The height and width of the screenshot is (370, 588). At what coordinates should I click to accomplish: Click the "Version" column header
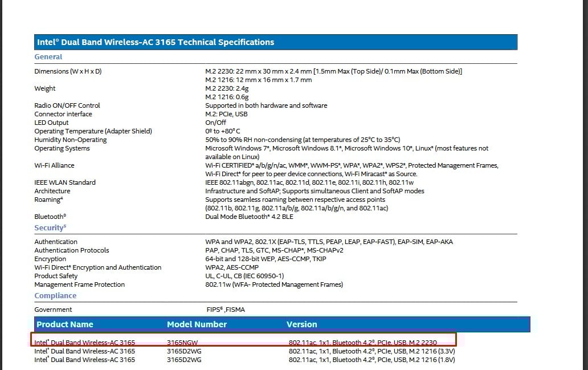click(x=302, y=324)
